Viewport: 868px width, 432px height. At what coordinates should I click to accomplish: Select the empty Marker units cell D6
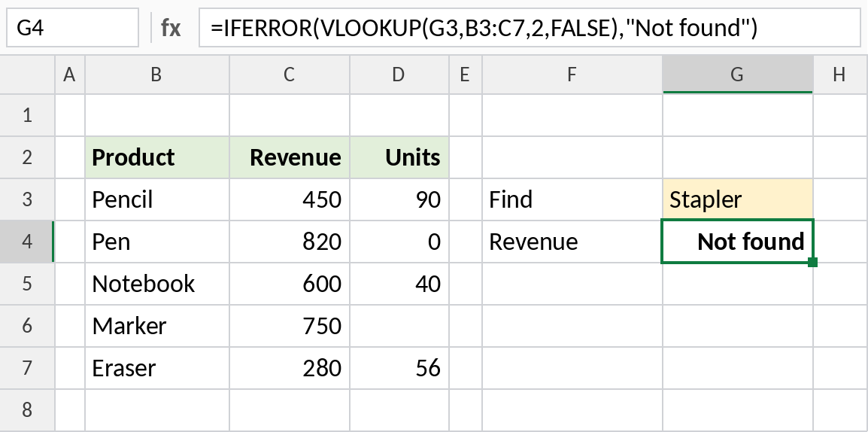(x=399, y=326)
